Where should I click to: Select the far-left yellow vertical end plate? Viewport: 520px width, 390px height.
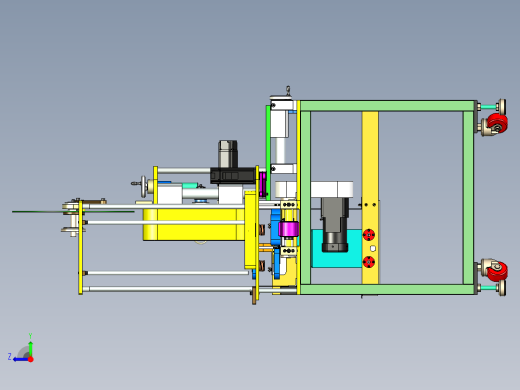coord(80,247)
